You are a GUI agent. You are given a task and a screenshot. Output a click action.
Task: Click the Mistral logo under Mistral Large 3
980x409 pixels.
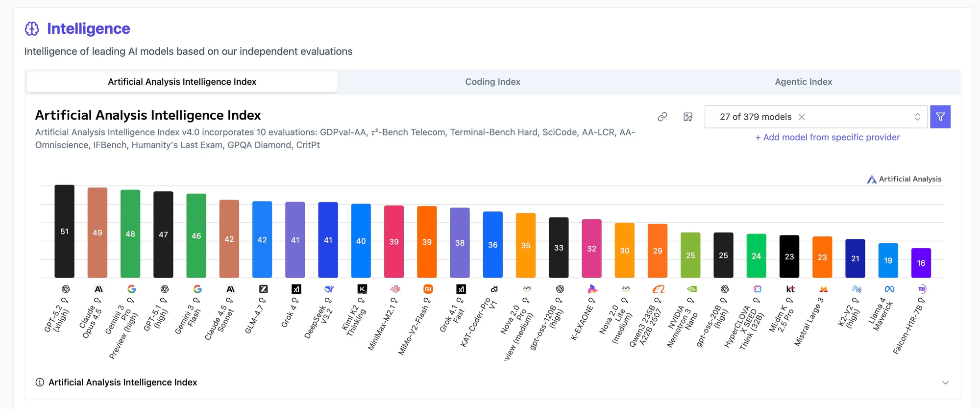(823, 289)
